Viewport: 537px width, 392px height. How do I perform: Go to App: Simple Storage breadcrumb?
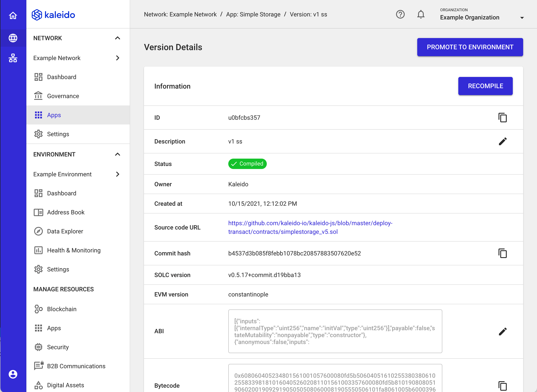pos(253,14)
